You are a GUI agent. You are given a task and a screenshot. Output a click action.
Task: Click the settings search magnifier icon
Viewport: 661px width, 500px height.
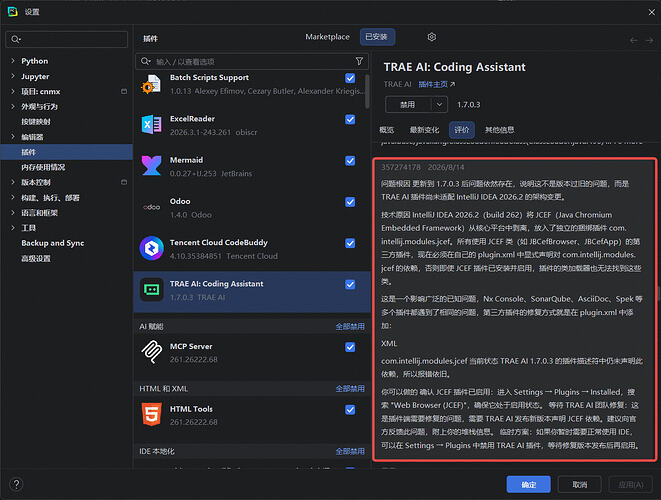(16, 39)
